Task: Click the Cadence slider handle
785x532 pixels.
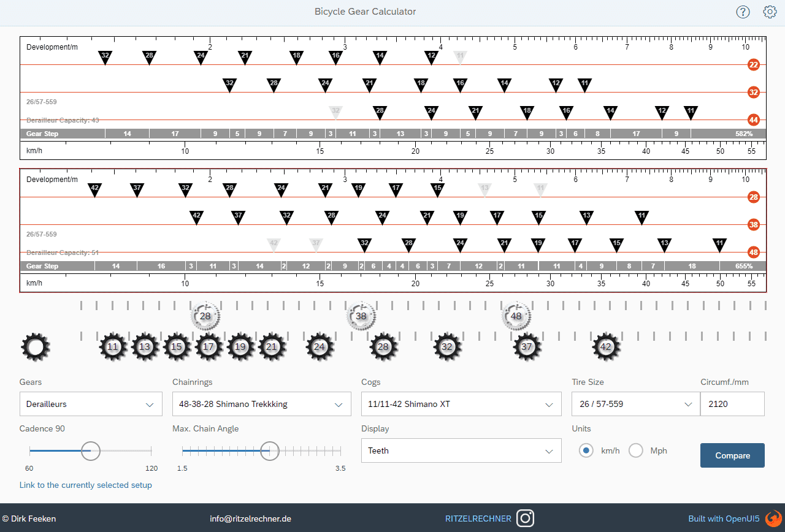Action: point(90,450)
